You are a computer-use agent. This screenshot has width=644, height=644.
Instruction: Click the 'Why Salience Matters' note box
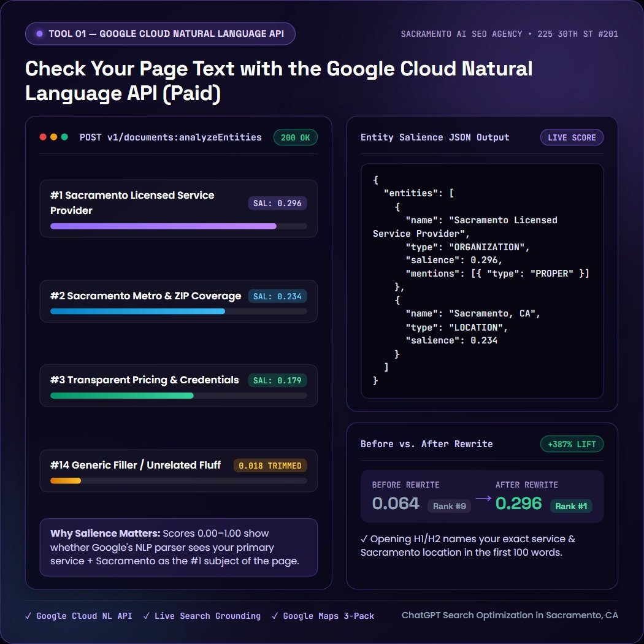[178, 547]
